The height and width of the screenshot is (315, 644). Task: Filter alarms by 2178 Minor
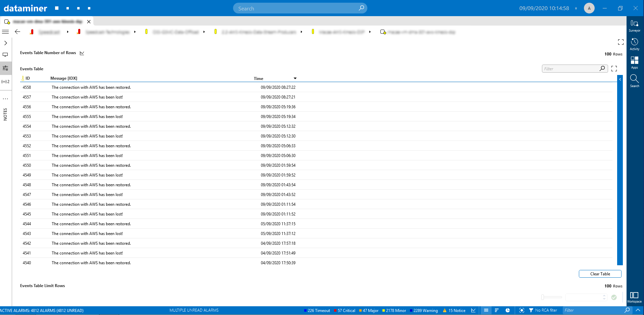[x=394, y=311]
